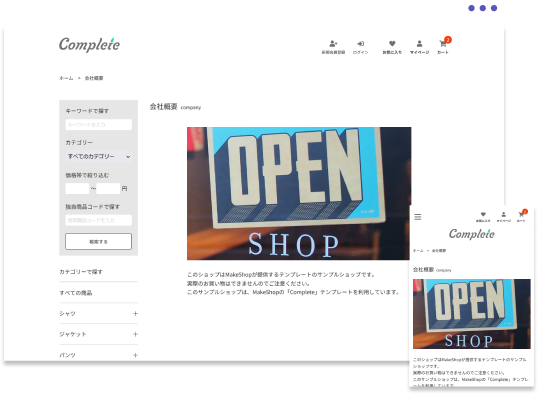Screen dimensions: 538x395
Task: Open the hamburger menu in mobile preview
Action: click(x=418, y=217)
